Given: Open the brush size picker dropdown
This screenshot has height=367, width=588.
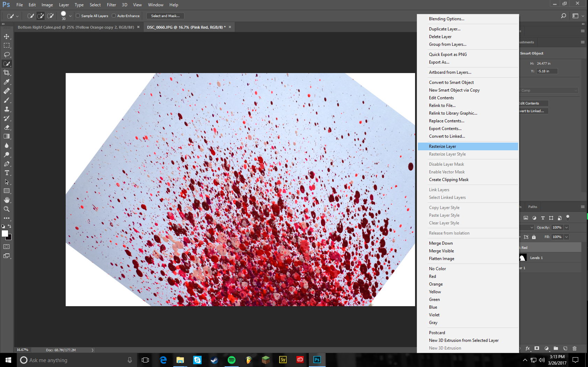Looking at the screenshot, I should pos(70,16).
